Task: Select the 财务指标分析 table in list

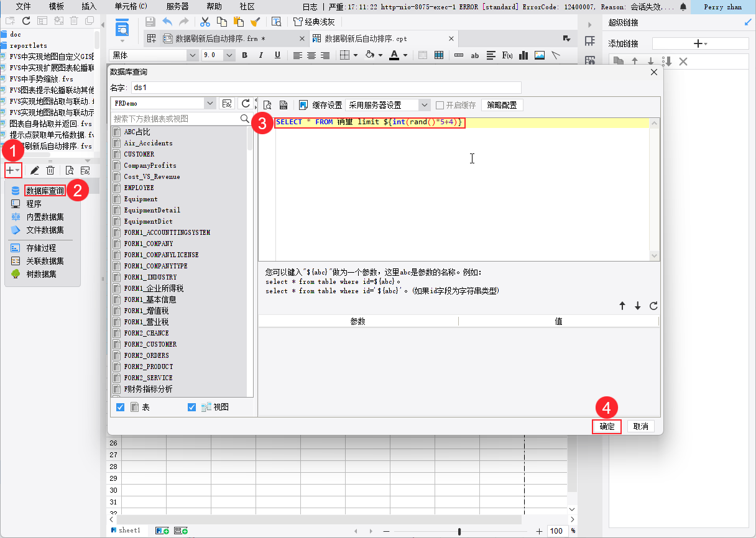Action: [x=148, y=389]
